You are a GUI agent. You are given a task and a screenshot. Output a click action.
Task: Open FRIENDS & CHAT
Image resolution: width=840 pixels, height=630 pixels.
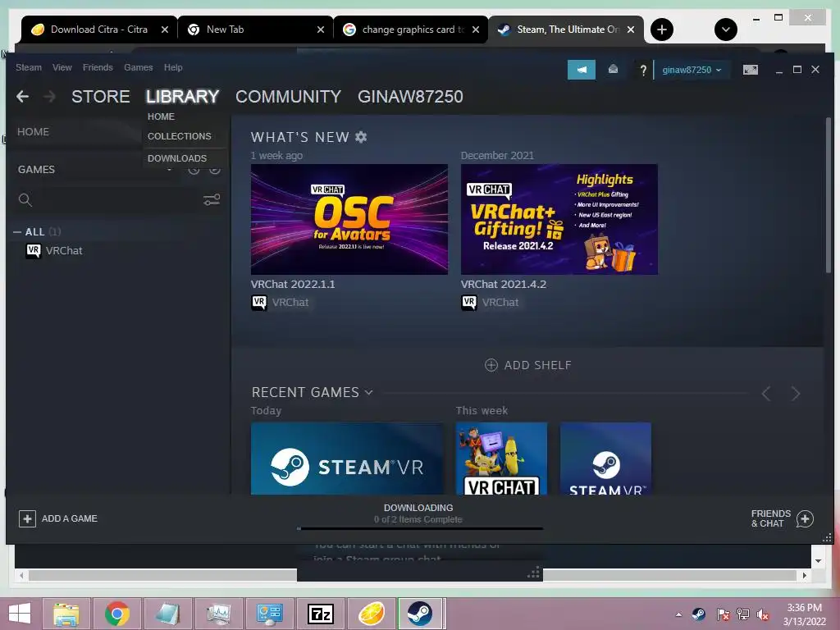(x=782, y=518)
